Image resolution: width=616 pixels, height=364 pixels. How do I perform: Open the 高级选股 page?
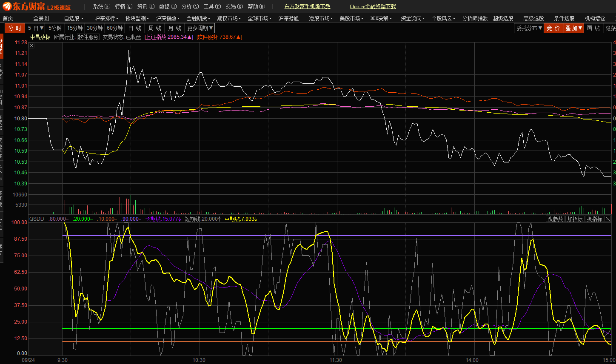533,18
